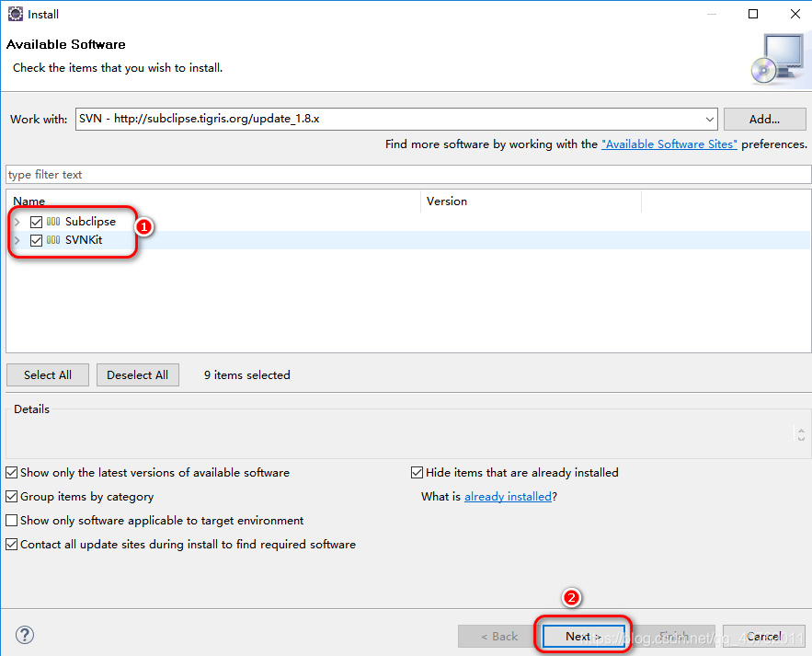Screen dimensions: 812x656
Task: Click the Details scroll down arrow
Action: click(x=801, y=438)
